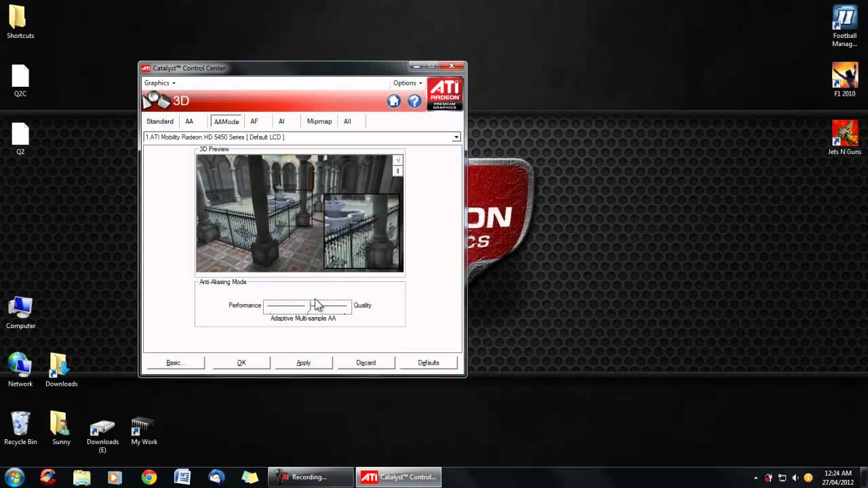Image resolution: width=868 pixels, height=488 pixels.
Task: Show hidden system tray icons
Action: (755, 478)
